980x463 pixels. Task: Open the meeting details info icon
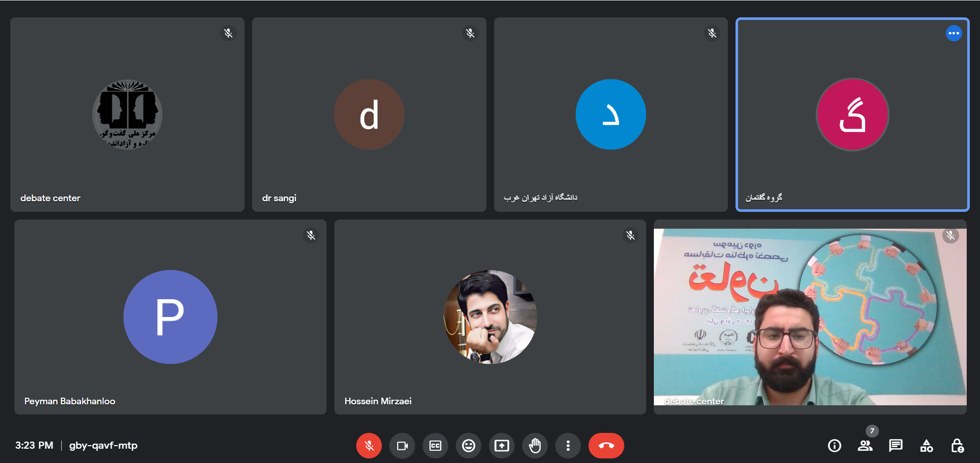[834, 446]
